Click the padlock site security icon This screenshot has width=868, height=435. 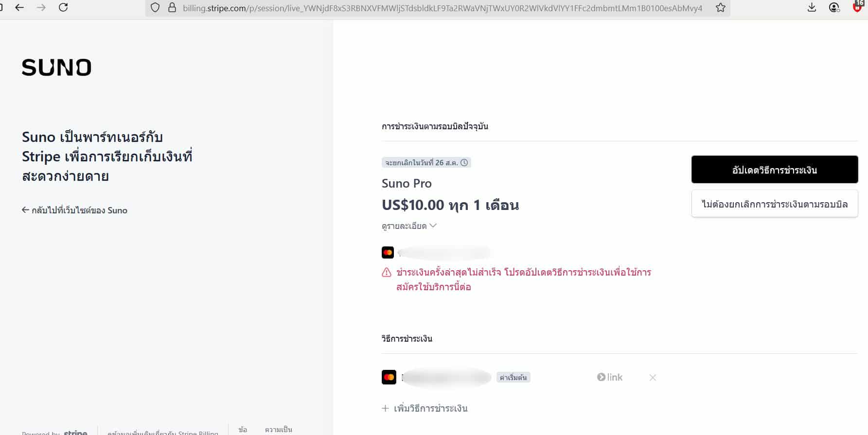tap(172, 7)
